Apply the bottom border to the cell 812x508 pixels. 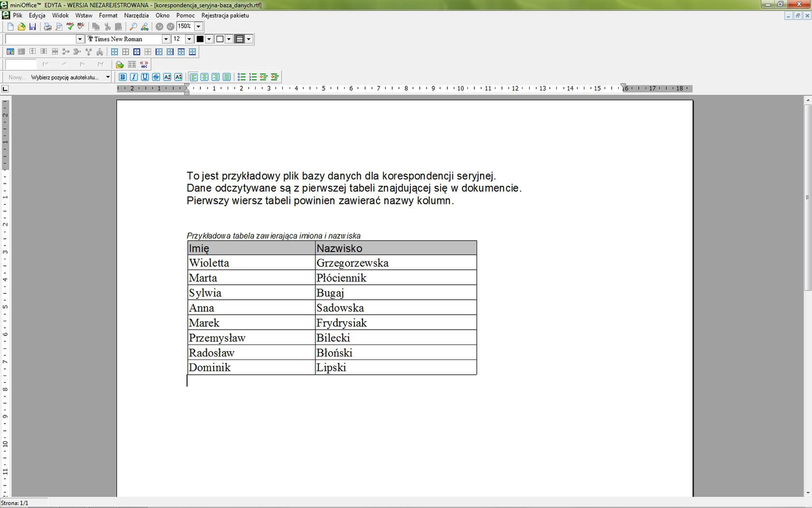192,52
